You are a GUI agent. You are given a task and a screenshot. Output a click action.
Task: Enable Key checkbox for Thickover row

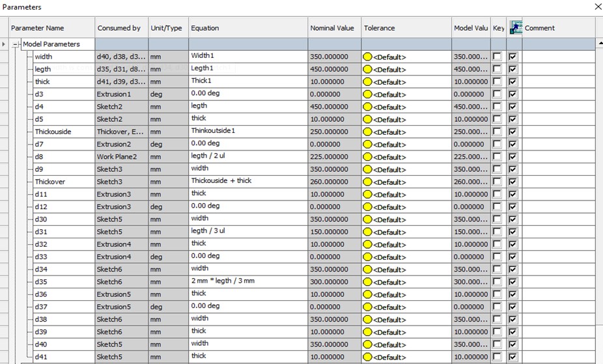coord(498,182)
